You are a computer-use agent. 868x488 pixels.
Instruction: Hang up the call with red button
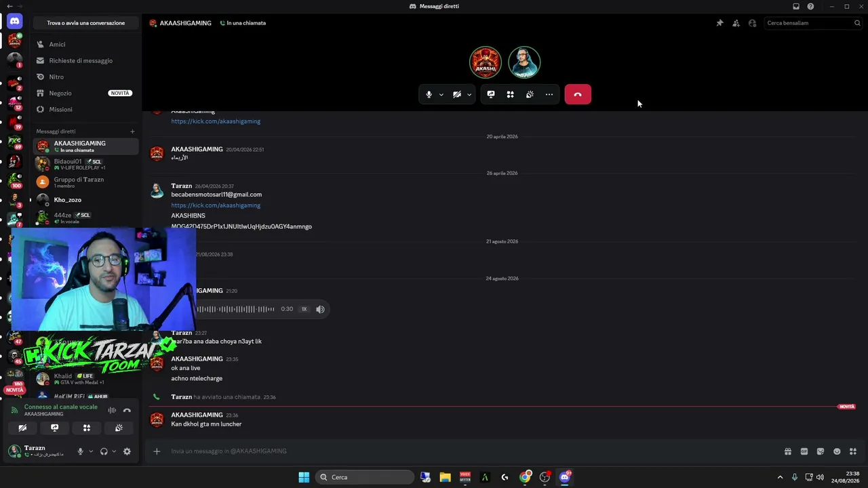tap(578, 94)
